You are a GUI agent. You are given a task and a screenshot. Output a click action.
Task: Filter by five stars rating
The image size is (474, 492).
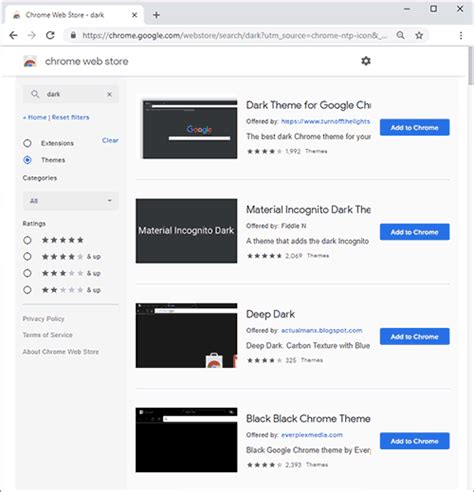[x=27, y=240]
